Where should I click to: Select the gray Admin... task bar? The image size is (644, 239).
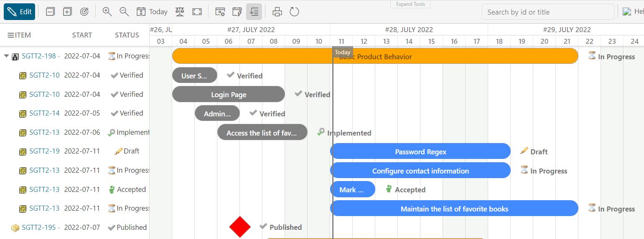pos(217,113)
